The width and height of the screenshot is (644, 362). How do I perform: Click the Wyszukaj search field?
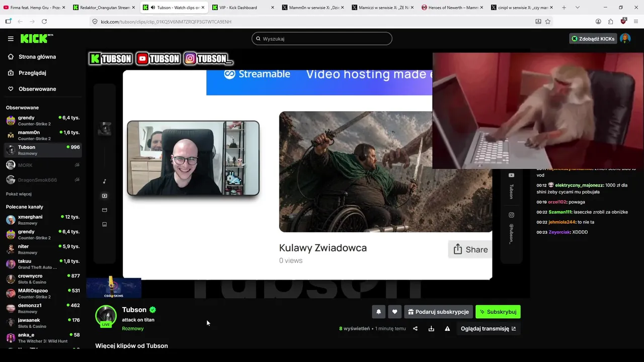point(322,39)
